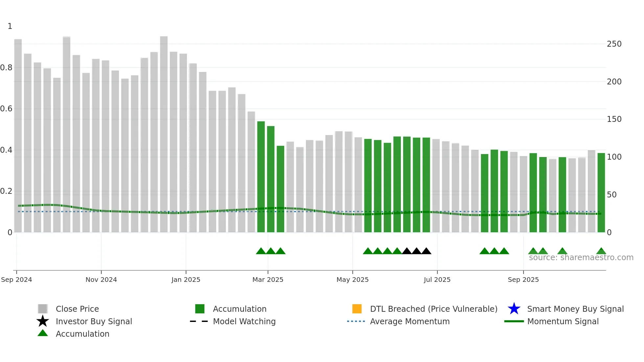Click the Sep 2025 x-axis label

coord(523,280)
